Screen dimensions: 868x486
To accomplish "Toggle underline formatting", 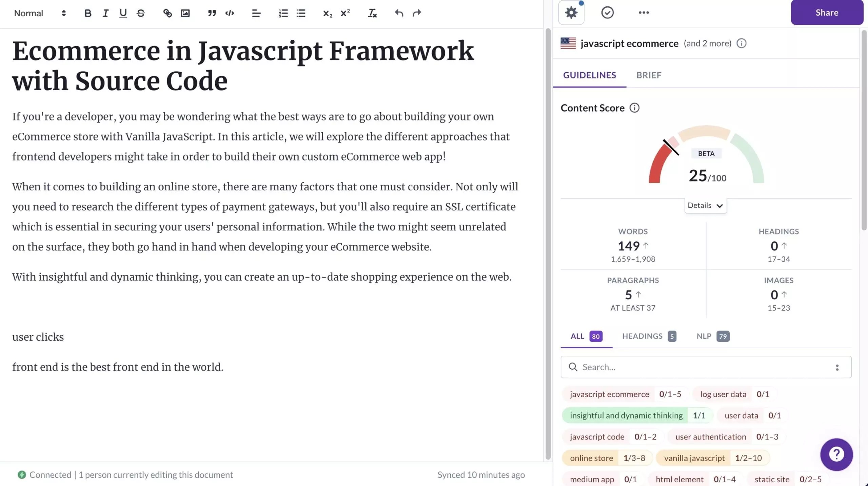I will coord(123,13).
